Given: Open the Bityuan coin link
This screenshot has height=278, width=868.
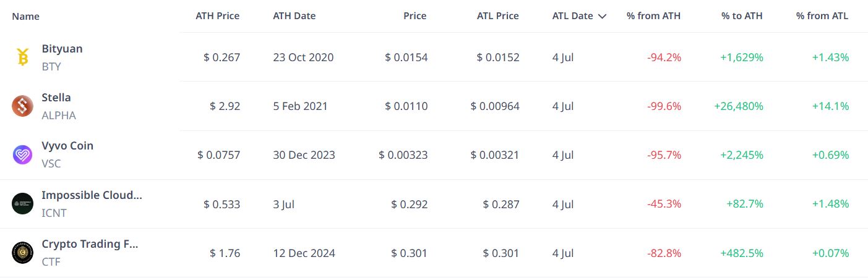Looking at the screenshot, I should click(x=62, y=49).
